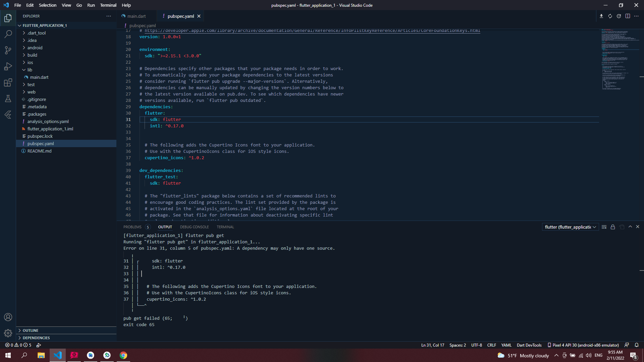Viewport: 644px width, 362px height.
Task: Open the Source Control view
Action: pyautogui.click(x=8, y=50)
